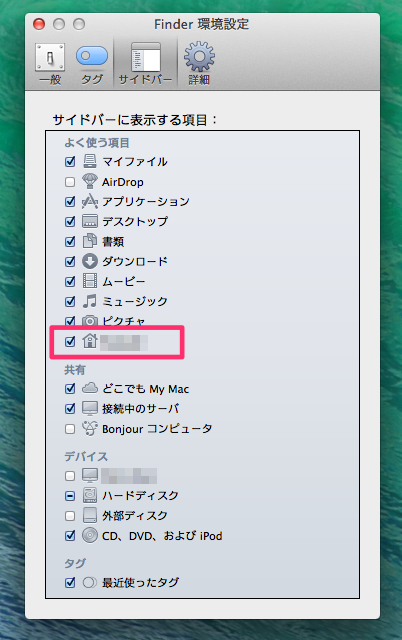Click the マイファイル label text

coord(135,162)
